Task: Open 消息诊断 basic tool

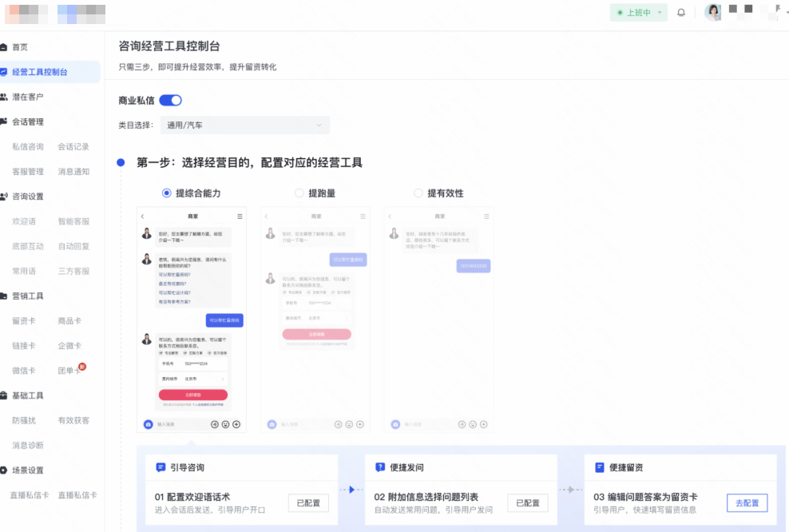Action: (x=28, y=446)
